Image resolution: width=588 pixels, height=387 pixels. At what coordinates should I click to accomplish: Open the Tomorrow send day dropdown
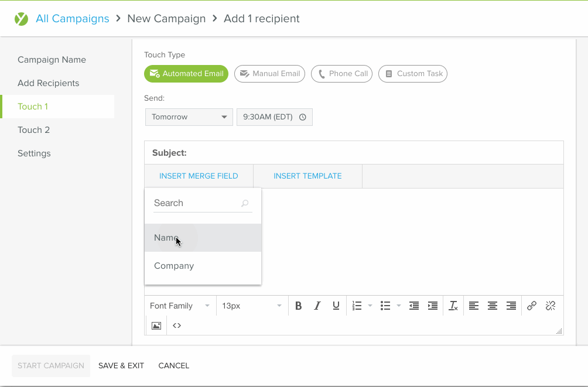point(189,117)
